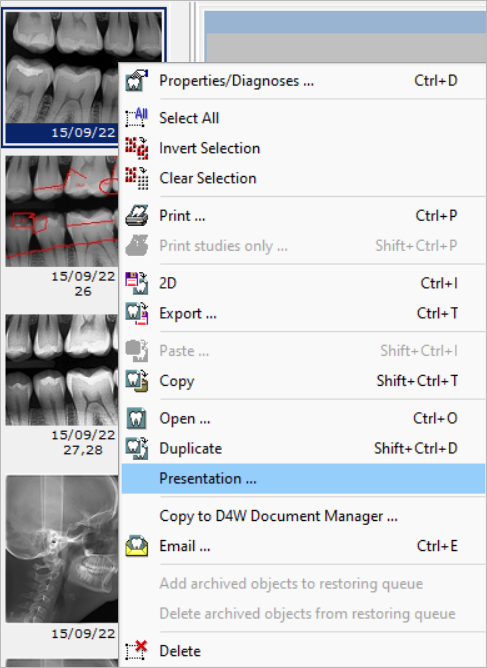The image size is (487, 668).
Task: Select the annotated radiograph thumbnail labeled 26
Action: click(62, 211)
